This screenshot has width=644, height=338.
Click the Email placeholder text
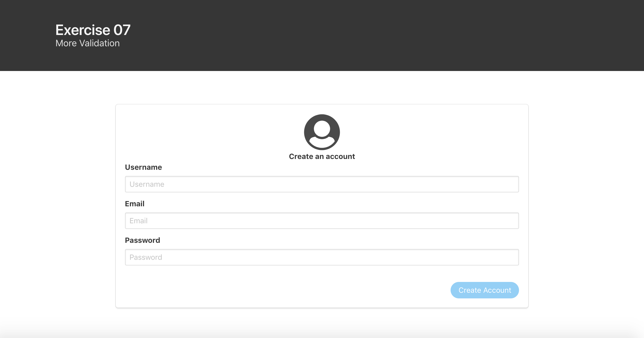(138, 220)
